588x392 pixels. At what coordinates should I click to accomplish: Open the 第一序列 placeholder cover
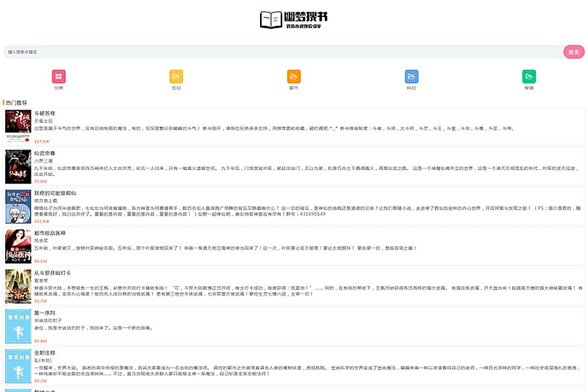18,327
